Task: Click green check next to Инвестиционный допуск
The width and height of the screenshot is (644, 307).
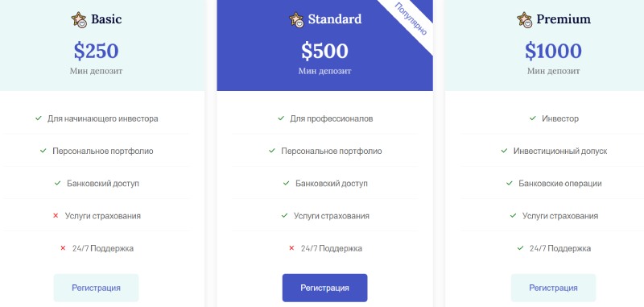Action: [x=505, y=151]
